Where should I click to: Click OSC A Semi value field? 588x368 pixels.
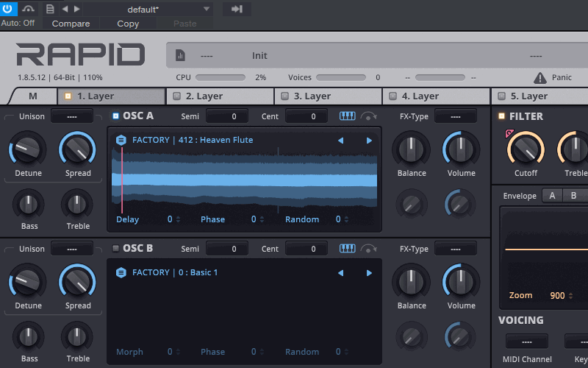click(227, 116)
